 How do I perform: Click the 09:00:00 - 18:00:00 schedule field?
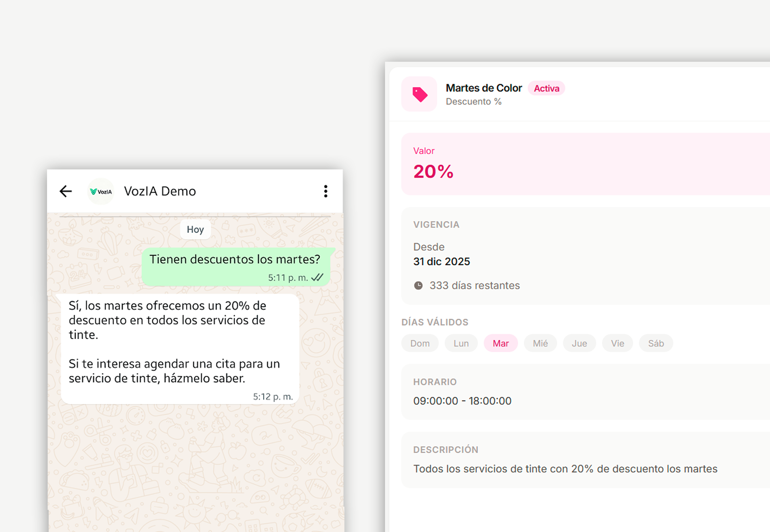click(x=462, y=401)
